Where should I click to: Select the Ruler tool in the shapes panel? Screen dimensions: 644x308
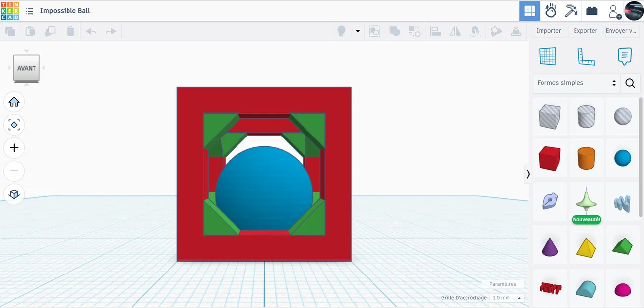[586, 56]
